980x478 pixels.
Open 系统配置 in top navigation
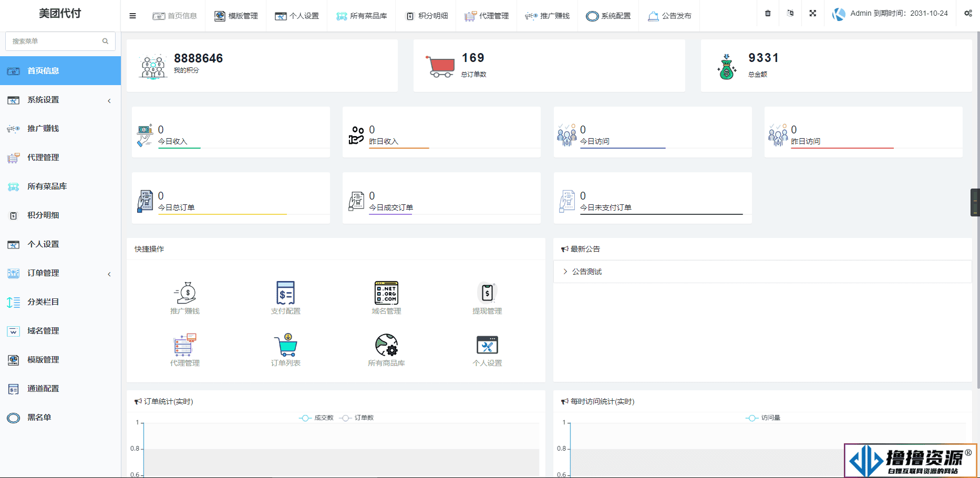tap(608, 16)
